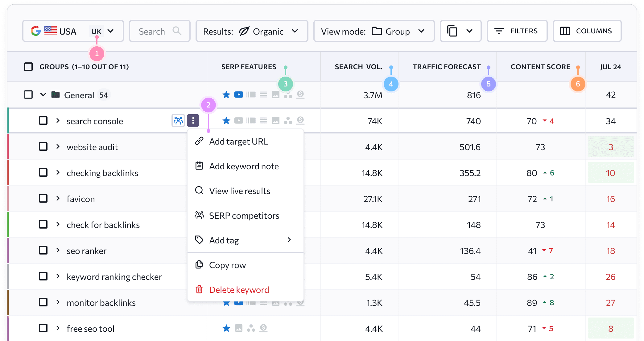644x341 pixels.
Task: Click the Google logo in location selector
Action: (36, 31)
